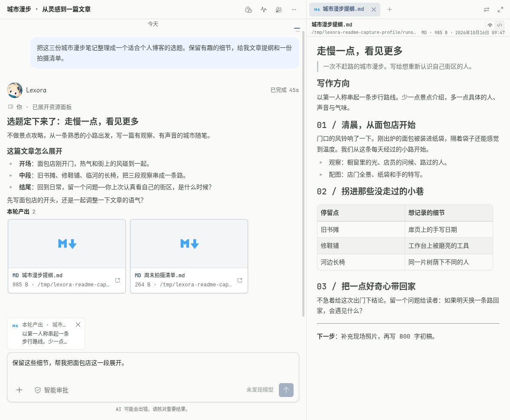
Task: Open the 周末拍摄清单.md file card thumbnail
Action: point(189,244)
